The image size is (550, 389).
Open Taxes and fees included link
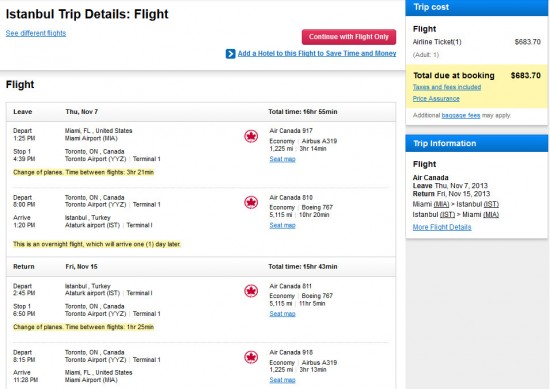click(447, 87)
